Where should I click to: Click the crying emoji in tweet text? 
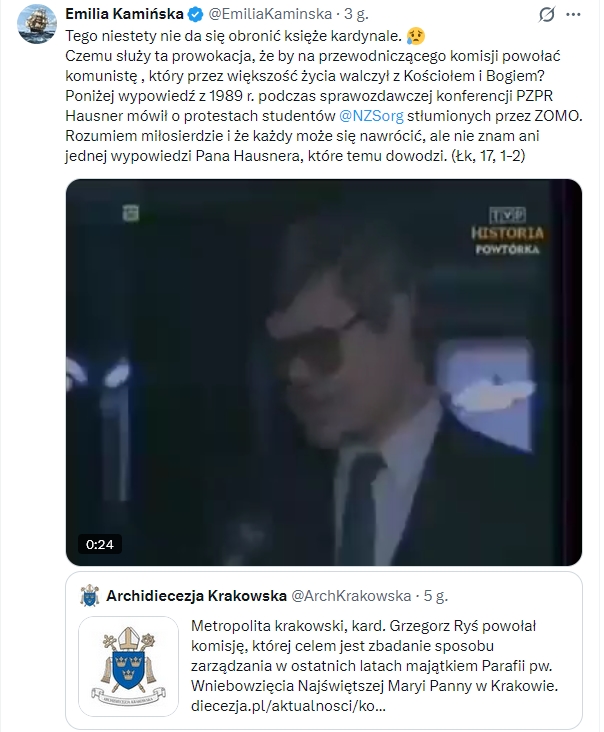pos(415,35)
